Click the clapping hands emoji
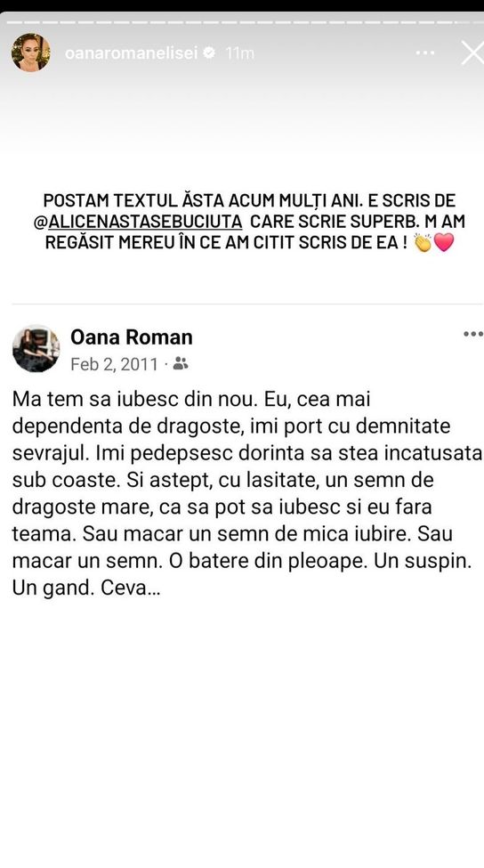Image resolution: width=484 pixels, height=868 pixels. pos(423,242)
